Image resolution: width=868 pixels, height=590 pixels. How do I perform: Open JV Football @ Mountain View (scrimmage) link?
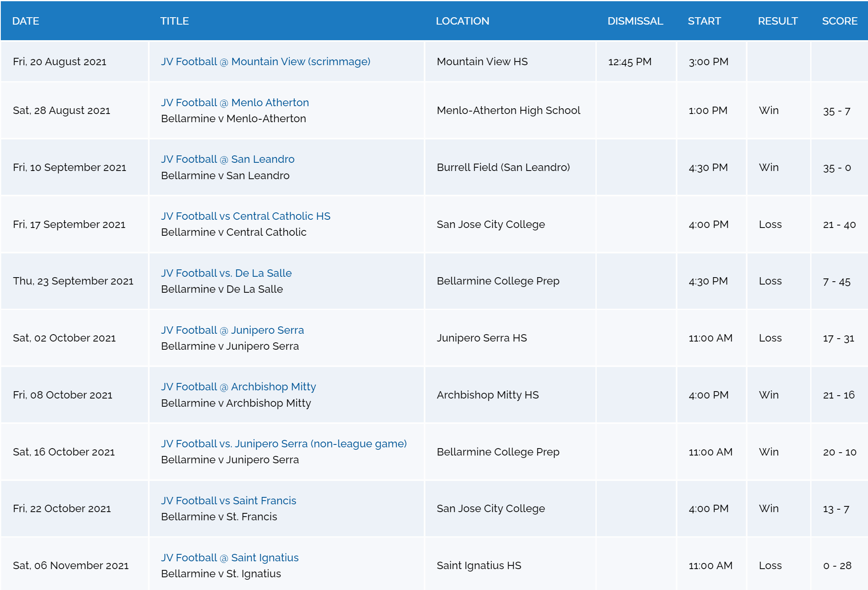[266, 62]
